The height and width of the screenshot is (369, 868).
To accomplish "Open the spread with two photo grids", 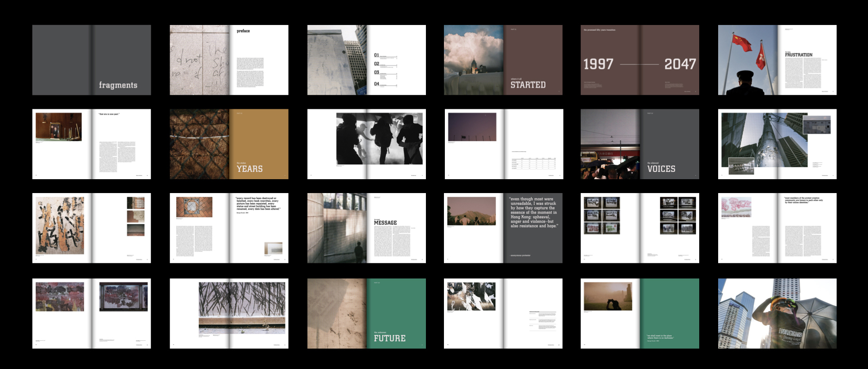I will [640, 228].
